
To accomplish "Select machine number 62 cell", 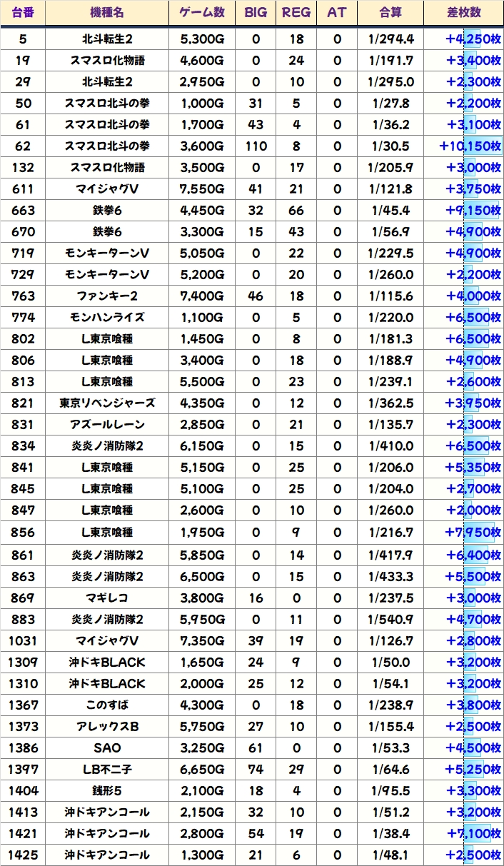I will click(x=22, y=146).
